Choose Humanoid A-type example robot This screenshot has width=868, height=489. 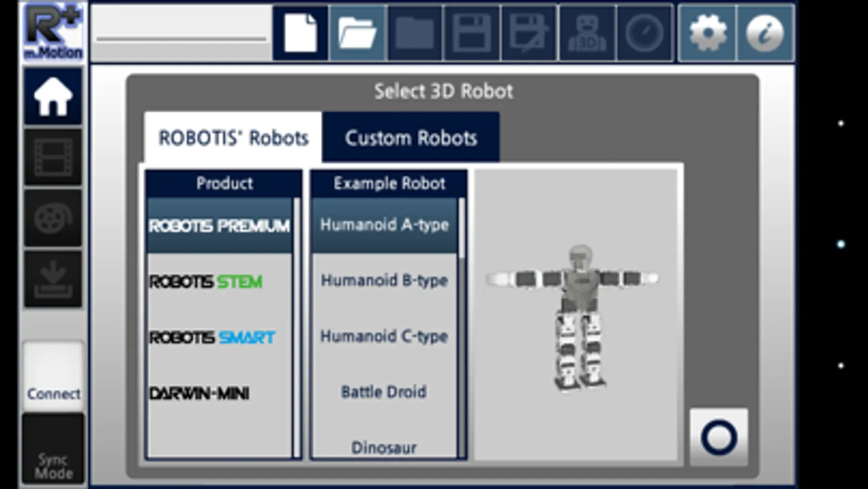coord(384,225)
